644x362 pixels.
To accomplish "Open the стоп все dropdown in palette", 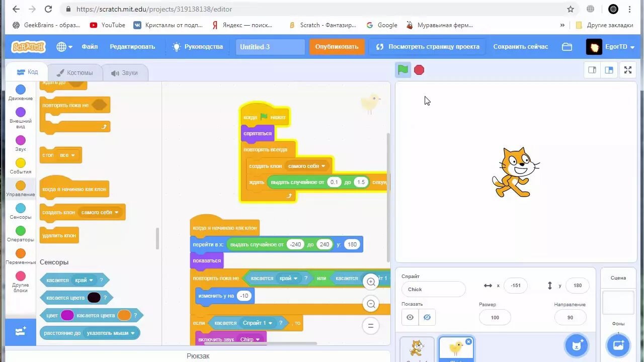I will 67,155.
